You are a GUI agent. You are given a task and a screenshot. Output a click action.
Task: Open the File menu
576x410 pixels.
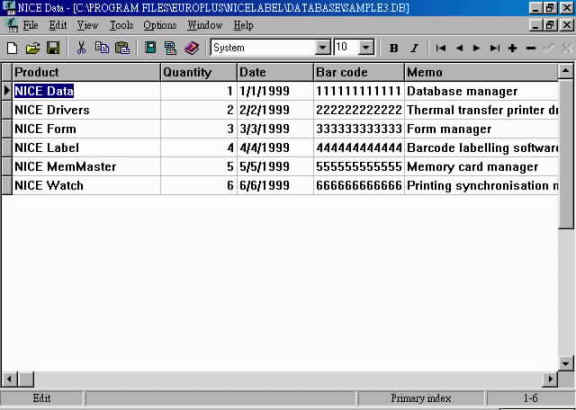click(30, 25)
